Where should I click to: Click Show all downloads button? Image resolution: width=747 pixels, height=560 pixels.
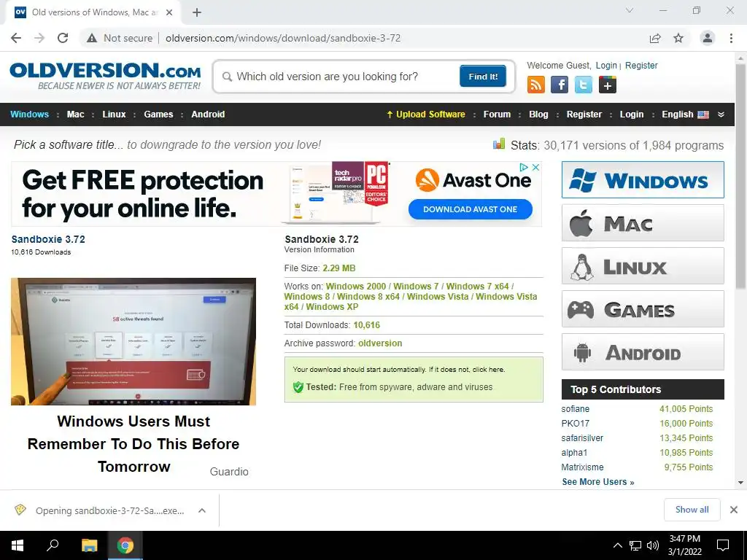692,510
